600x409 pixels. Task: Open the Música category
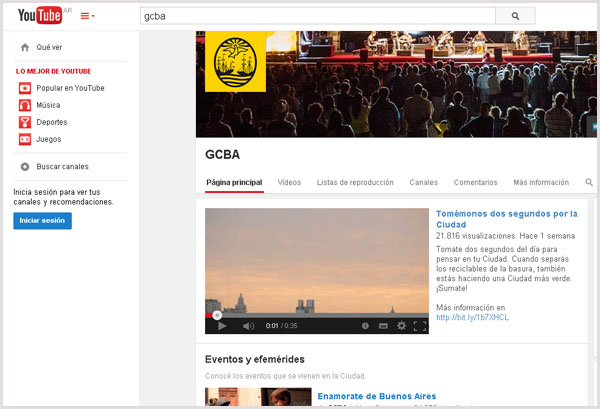(x=48, y=105)
